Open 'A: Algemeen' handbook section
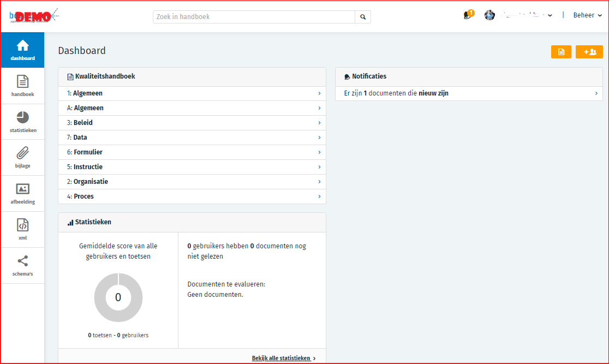This screenshot has width=609, height=364. 192,108
